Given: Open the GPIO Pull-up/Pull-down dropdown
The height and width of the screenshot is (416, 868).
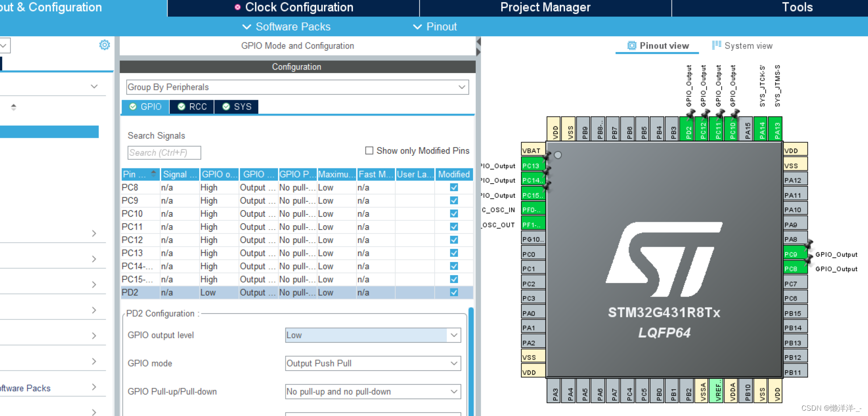Looking at the screenshot, I should click(x=373, y=392).
